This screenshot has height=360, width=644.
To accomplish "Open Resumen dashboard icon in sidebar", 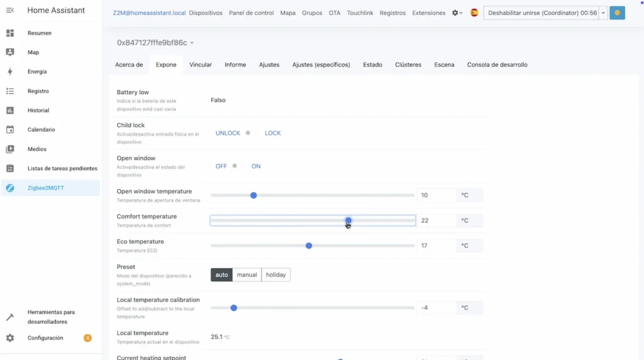I will 10,33.
